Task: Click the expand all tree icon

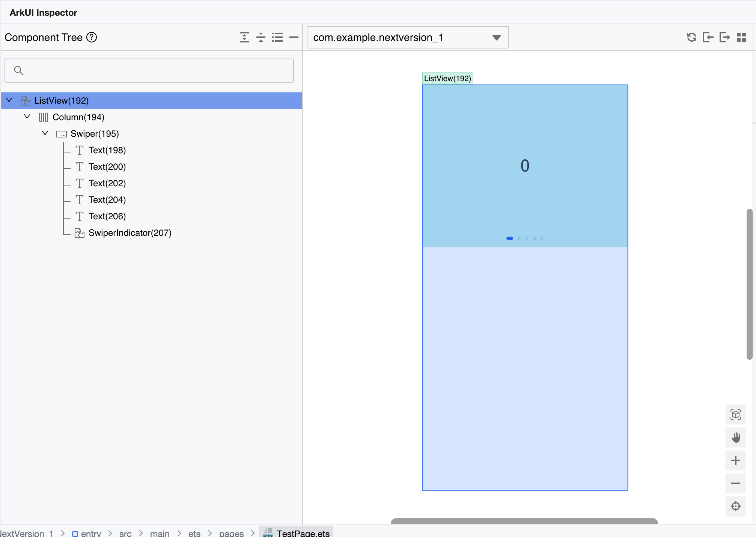Action: [244, 37]
